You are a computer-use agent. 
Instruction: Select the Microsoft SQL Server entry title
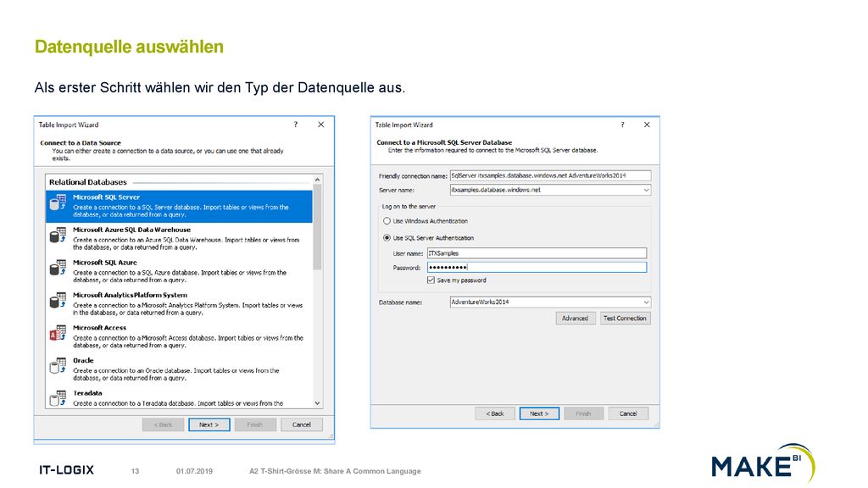click(x=106, y=197)
